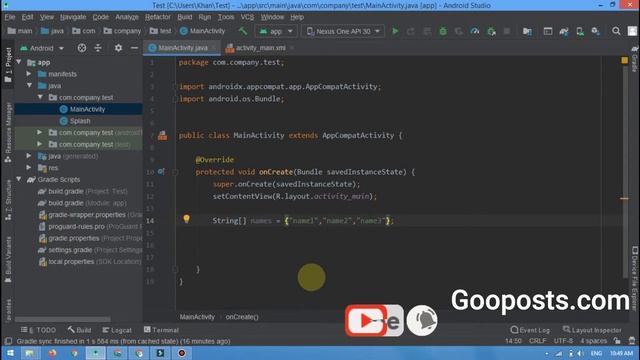Viewport: 640px width, 360px height.
Task: Open the Nexus One API 30 device dropdown
Action: click(343, 31)
